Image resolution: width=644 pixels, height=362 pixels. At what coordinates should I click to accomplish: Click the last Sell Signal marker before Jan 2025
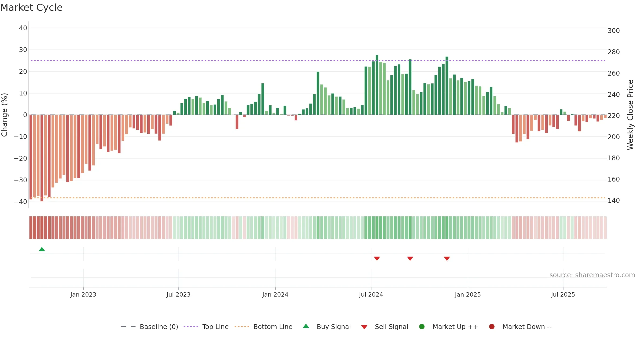[x=447, y=258]
